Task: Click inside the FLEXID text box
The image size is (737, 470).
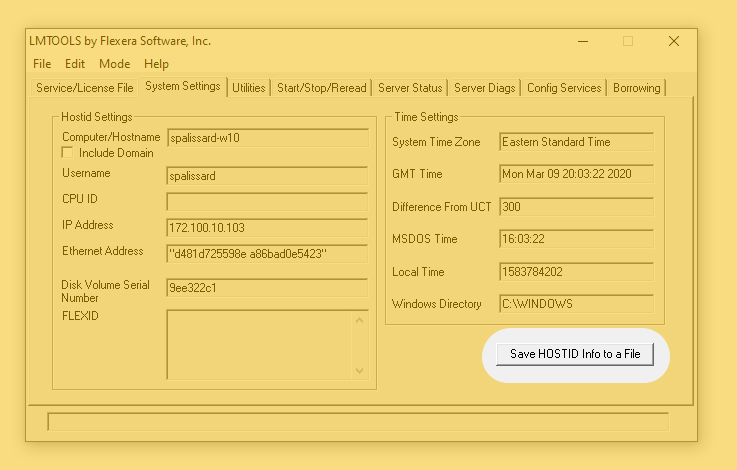Action: click(x=259, y=345)
